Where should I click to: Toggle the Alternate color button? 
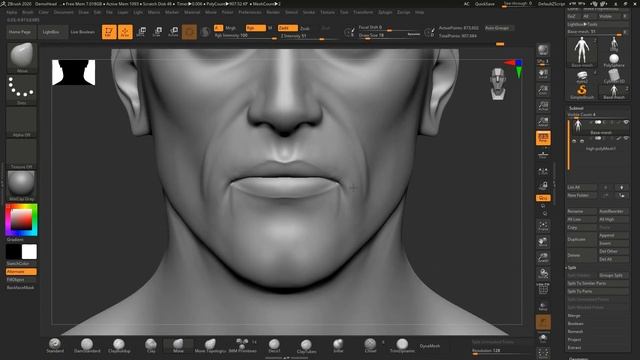(21, 272)
